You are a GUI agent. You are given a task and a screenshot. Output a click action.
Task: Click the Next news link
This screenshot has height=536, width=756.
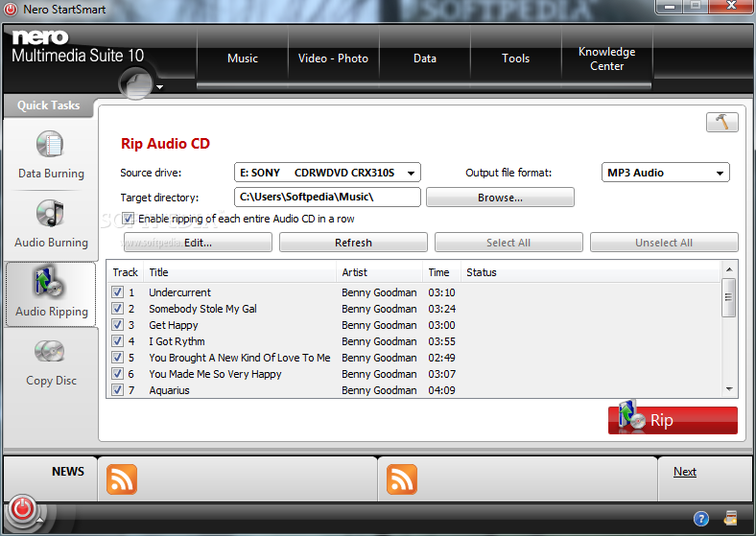click(685, 472)
